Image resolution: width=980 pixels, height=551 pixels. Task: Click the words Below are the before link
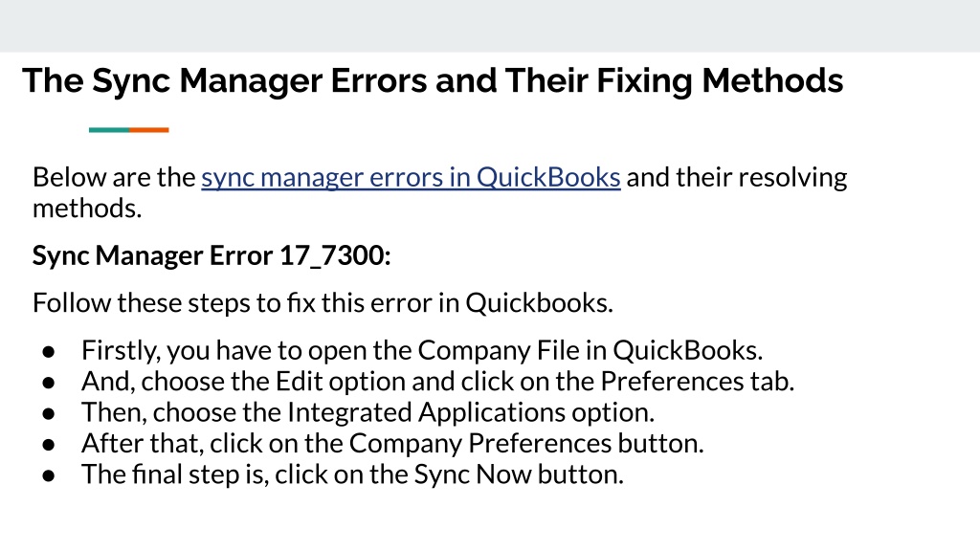coord(115,177)
